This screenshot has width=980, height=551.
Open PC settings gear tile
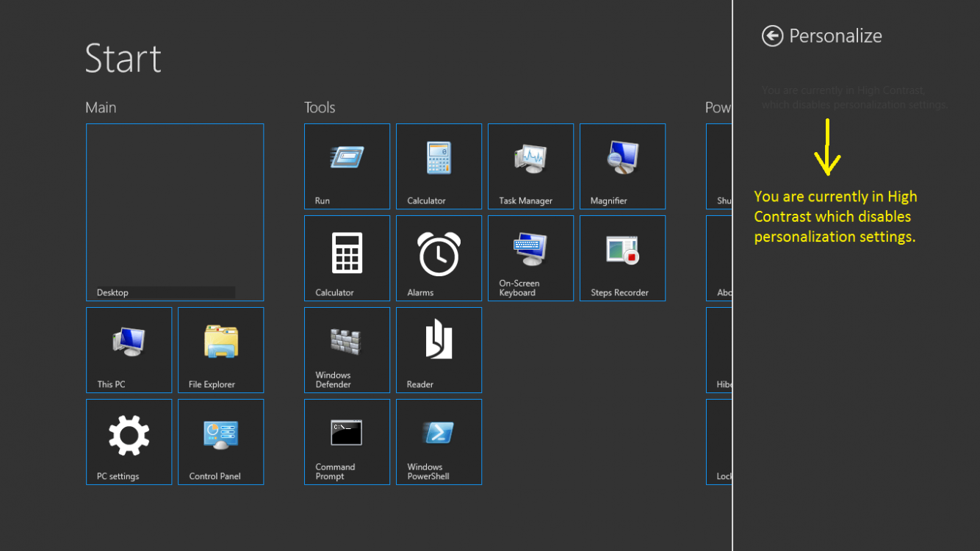coord(129,442)
